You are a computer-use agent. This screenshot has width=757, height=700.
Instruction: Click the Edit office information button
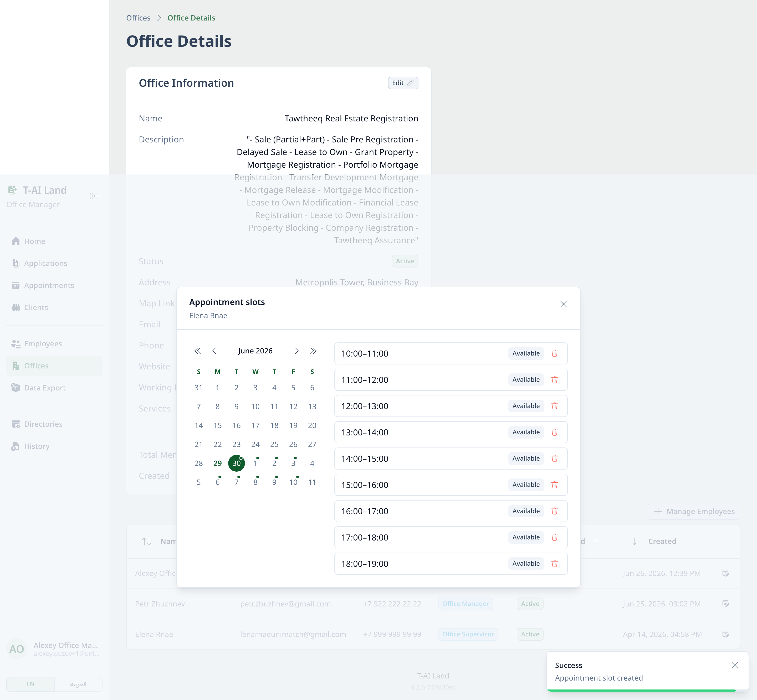pyautogui.click(x=403, y=83)
